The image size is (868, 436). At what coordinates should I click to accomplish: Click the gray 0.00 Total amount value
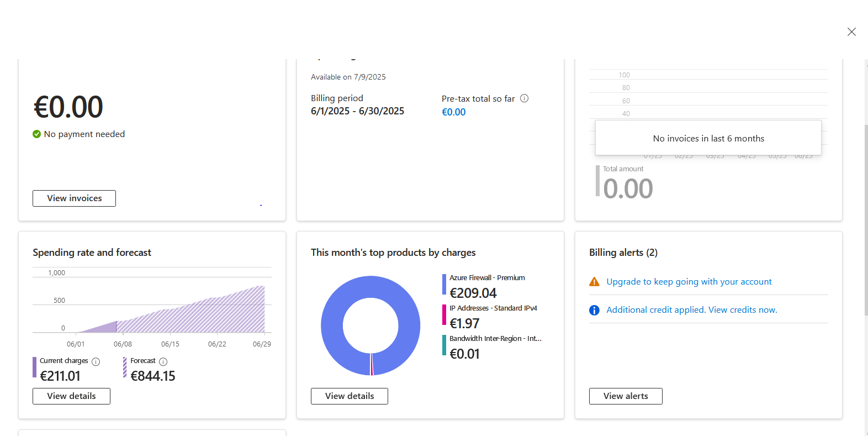click(x=628, y=189)
